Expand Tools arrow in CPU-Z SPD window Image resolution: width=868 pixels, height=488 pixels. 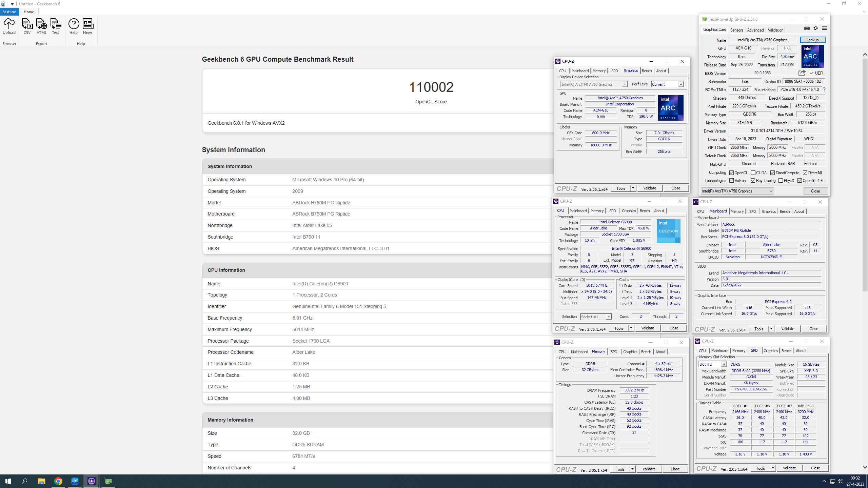pyautogui.click(x=773, y=468)
